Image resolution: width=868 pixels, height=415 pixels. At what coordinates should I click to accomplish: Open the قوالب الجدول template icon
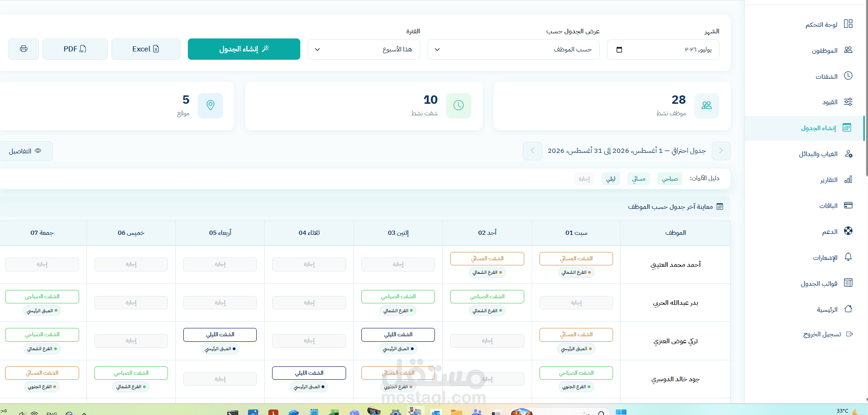click(848, 283)
